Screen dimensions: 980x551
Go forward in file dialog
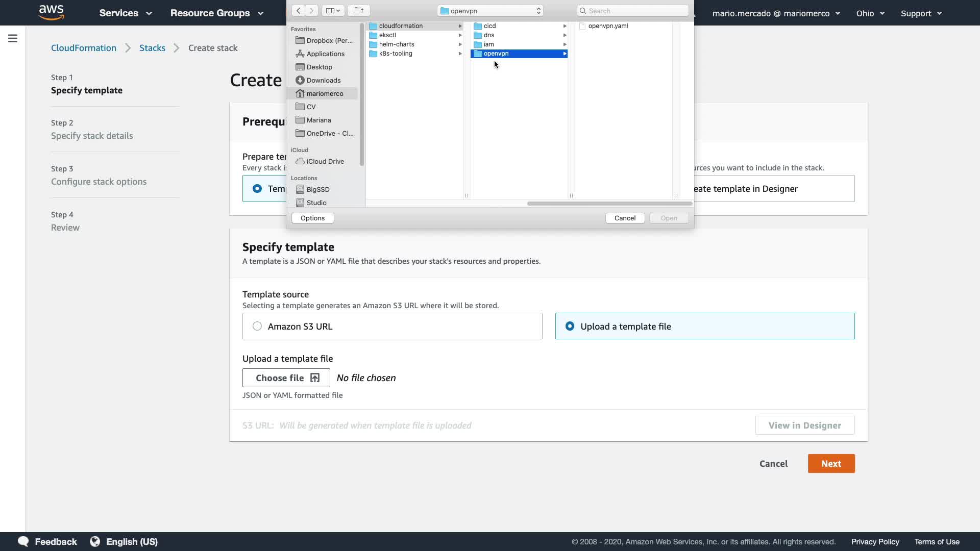pos(311,11)
